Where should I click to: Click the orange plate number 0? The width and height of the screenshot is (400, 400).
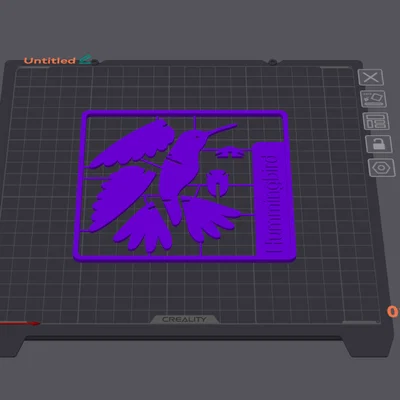393,312
